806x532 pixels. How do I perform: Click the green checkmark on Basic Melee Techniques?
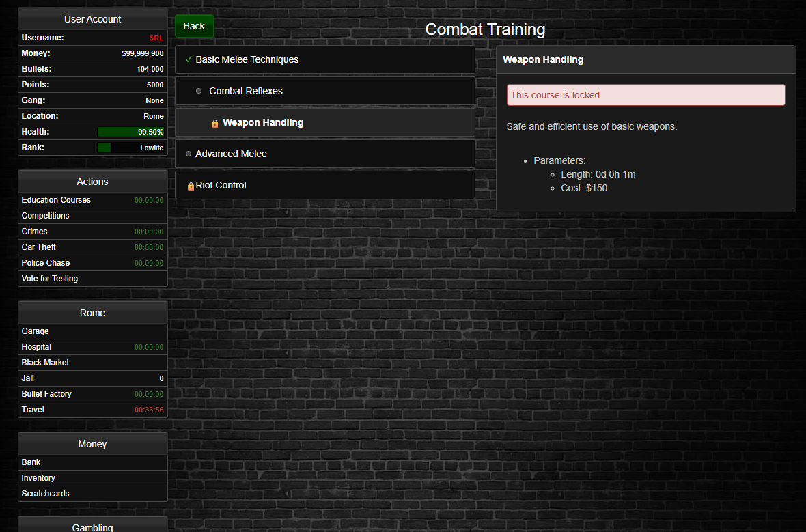tap(189, 60)
